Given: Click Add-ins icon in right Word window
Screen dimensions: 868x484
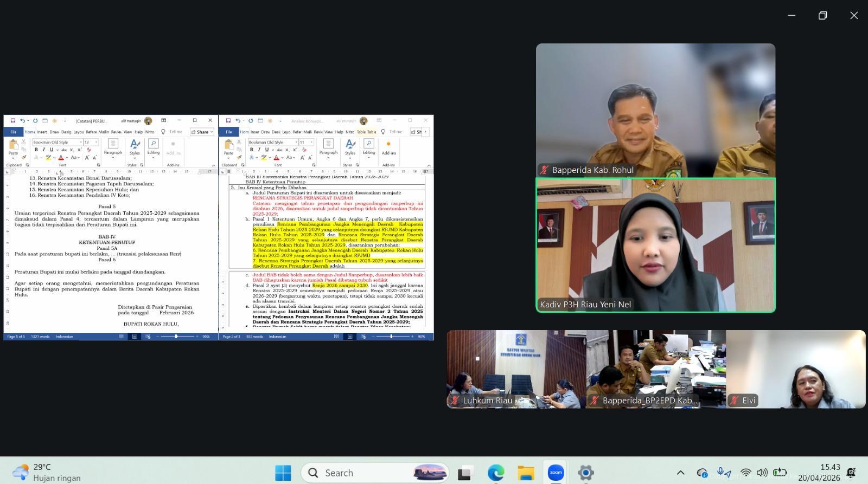Looking at the screenshot, I should click(388, 144).
